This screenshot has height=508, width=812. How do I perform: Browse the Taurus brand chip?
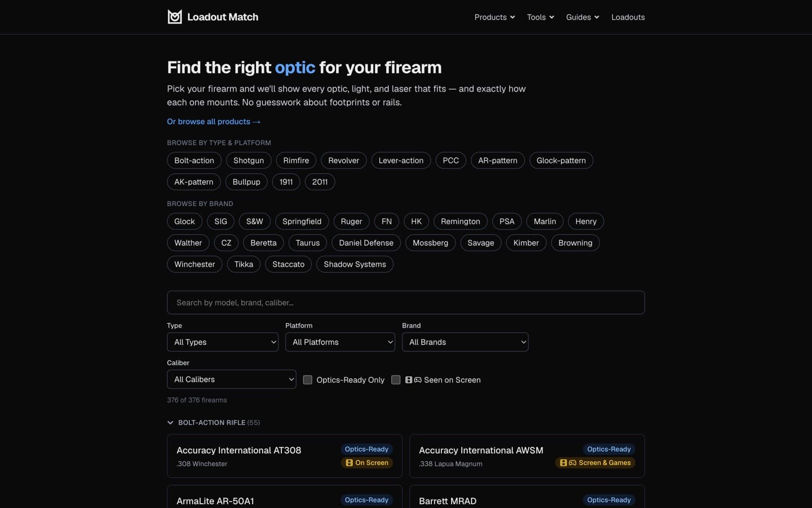(x=308, y=243)
